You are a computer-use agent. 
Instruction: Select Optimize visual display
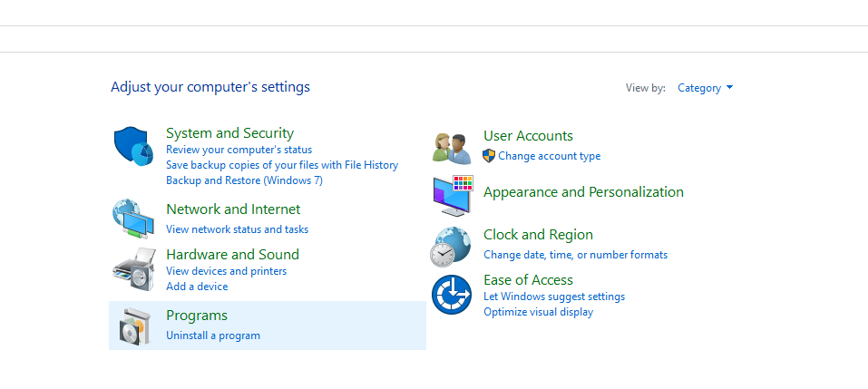(538, 312)
